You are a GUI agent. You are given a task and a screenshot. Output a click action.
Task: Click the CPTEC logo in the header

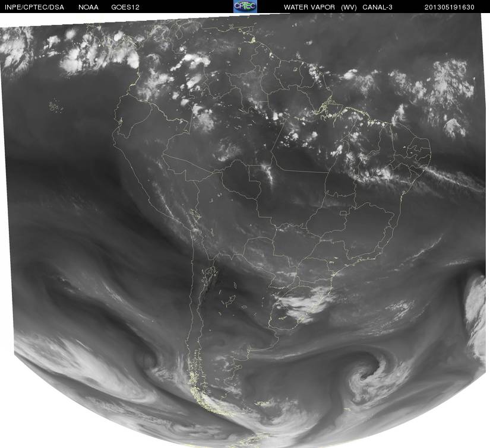pos(245,7)
